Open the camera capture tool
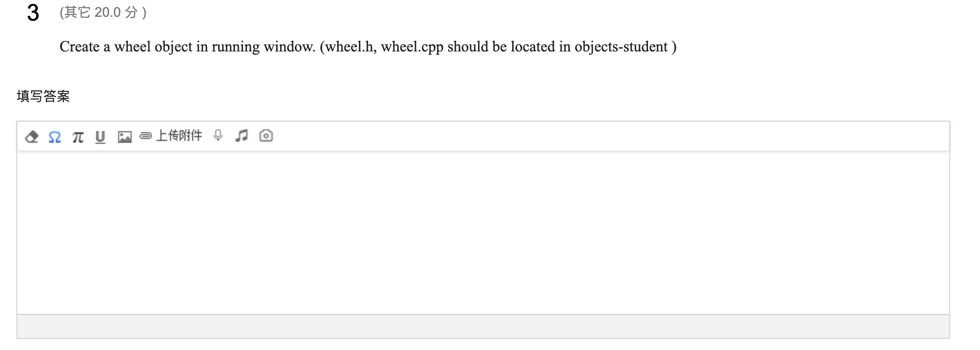 click(266, 136)
